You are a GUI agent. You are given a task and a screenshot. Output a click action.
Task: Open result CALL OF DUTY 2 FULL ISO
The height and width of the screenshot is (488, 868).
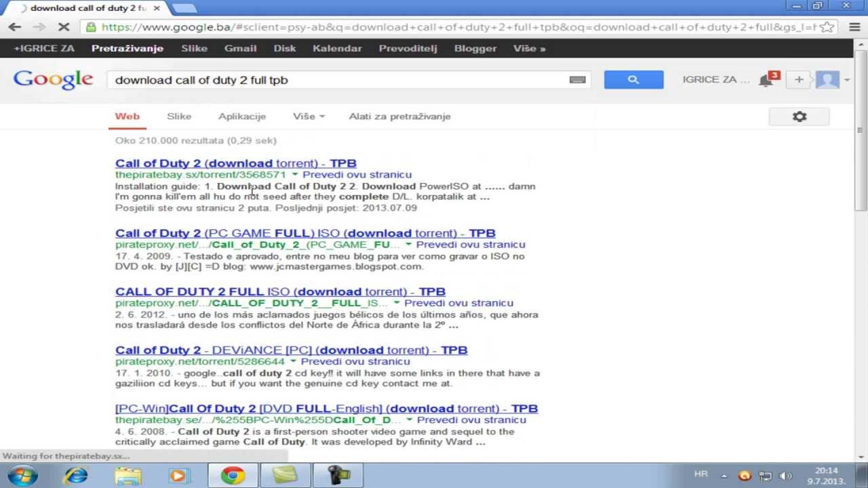[280, 291]
